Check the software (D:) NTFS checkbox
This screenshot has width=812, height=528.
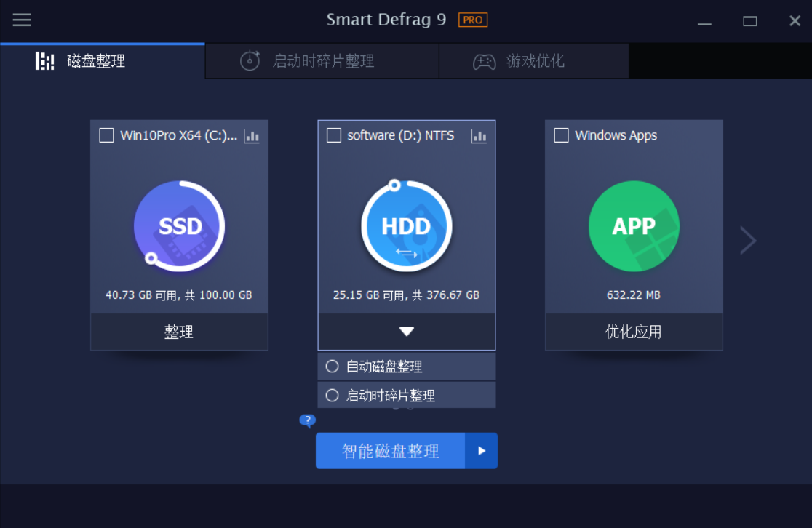pos(335,135)
